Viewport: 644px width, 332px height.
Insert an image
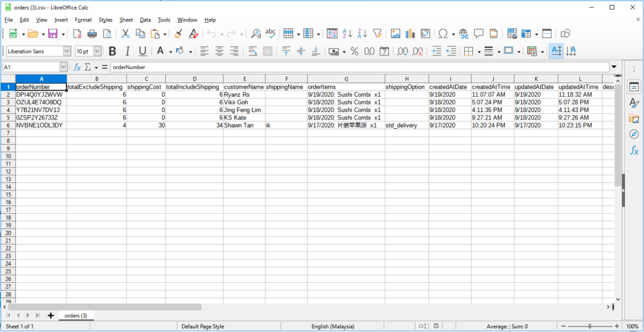(395, 34)
